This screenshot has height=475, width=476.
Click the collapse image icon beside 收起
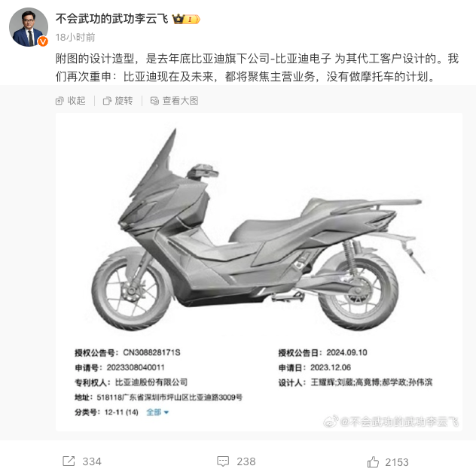(59, 101)
